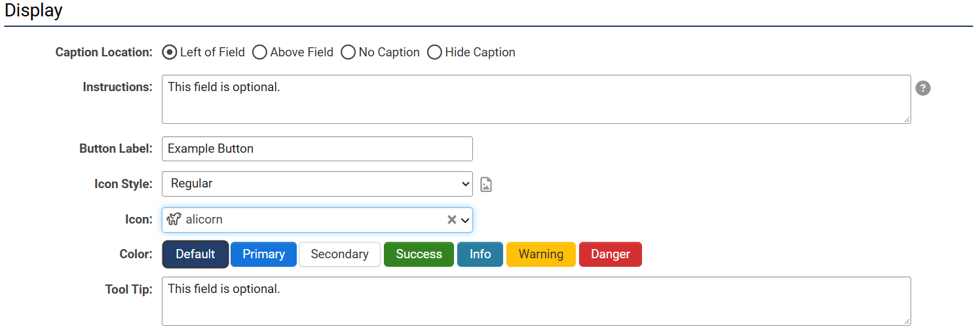Click the Button Label caption text
This screenshot has width=980, height=331.
tap(116, 149)
